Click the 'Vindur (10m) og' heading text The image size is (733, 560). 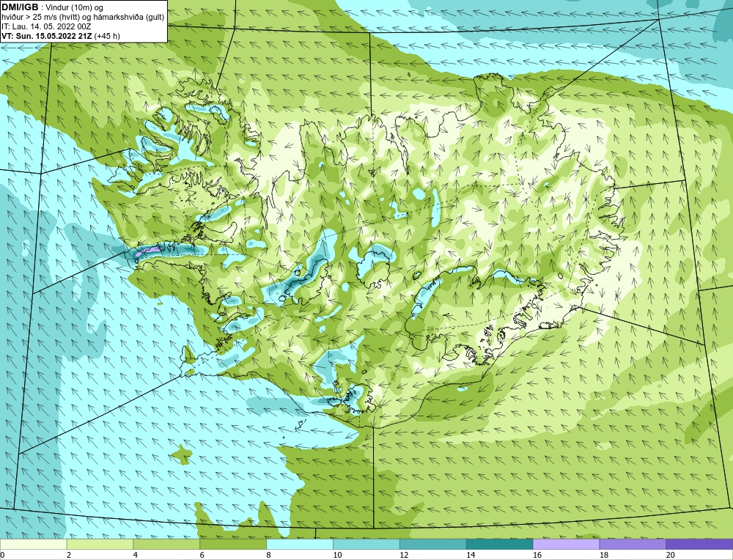[75, 7]
